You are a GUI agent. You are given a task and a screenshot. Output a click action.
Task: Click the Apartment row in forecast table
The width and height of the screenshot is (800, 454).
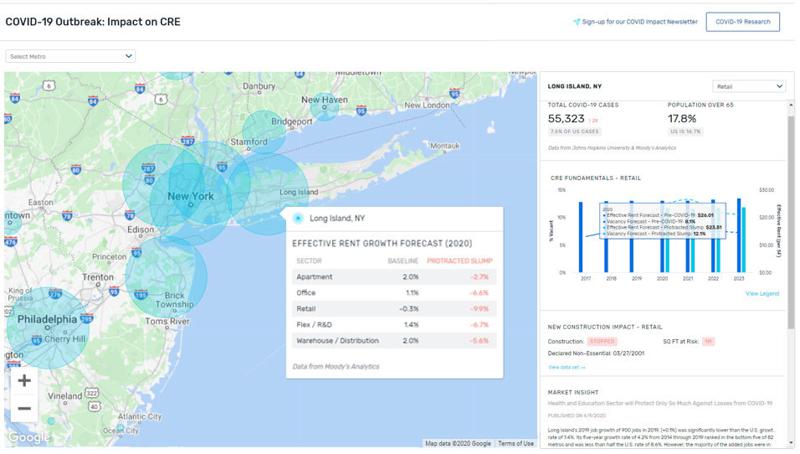(394, 277)
